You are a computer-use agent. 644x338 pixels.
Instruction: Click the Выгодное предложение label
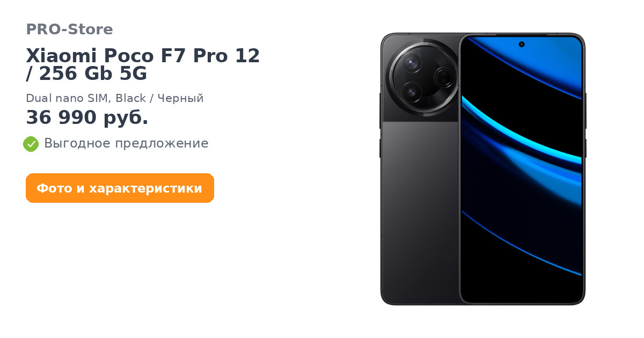[x=126, y=144]
